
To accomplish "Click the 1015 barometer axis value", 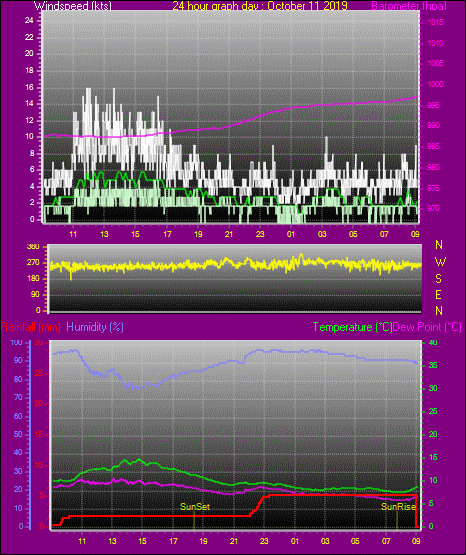I will click(436, 23).
